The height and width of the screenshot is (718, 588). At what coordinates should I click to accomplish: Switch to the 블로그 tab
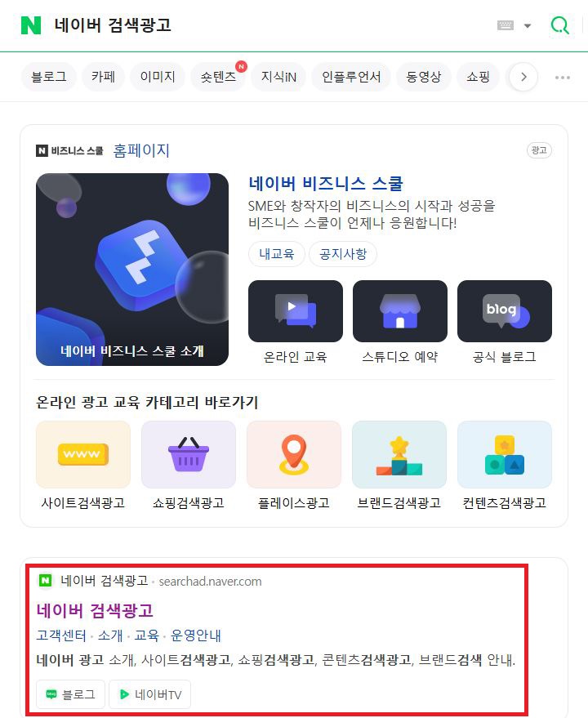(x=48, y=77)
